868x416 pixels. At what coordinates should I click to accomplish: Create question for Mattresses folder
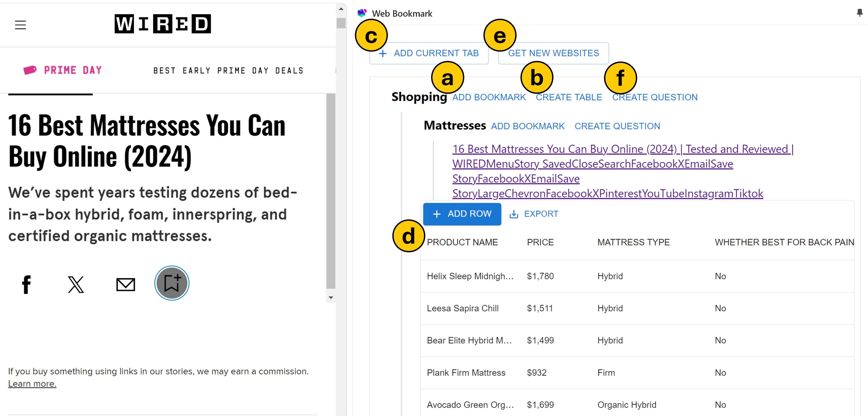pyautogui.click(x=617, y=126)
